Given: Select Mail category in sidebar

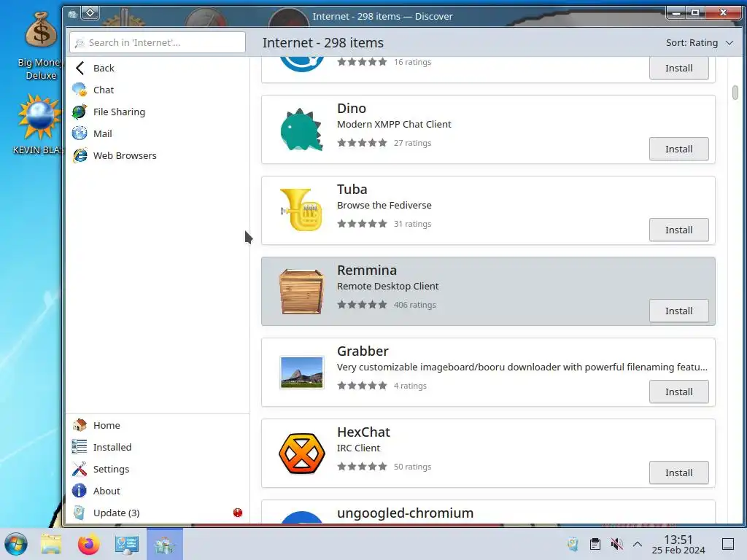Looking at the screenshot, I should 158,133.
